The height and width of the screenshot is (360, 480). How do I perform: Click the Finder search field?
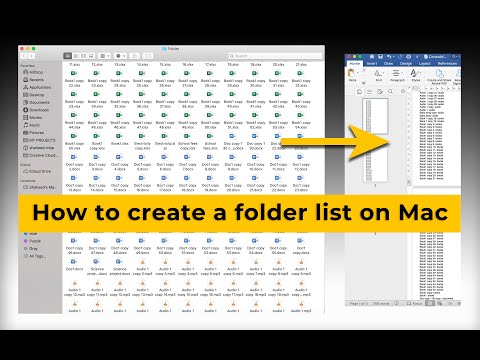[275, 56]
